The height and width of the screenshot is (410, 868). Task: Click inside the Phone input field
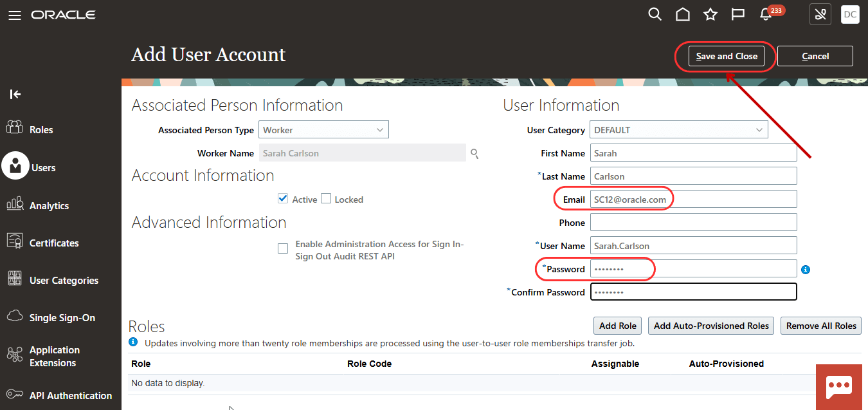click(693, 222)
